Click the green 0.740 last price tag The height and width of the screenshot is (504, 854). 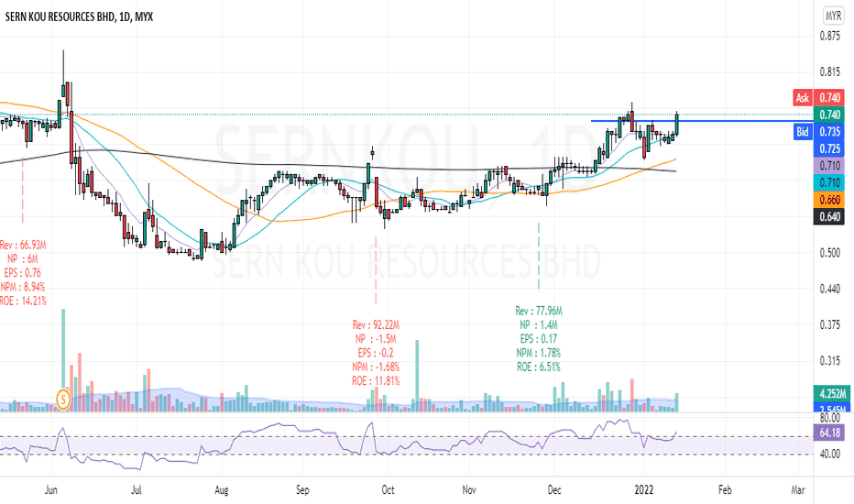click(x=829, y=115)
